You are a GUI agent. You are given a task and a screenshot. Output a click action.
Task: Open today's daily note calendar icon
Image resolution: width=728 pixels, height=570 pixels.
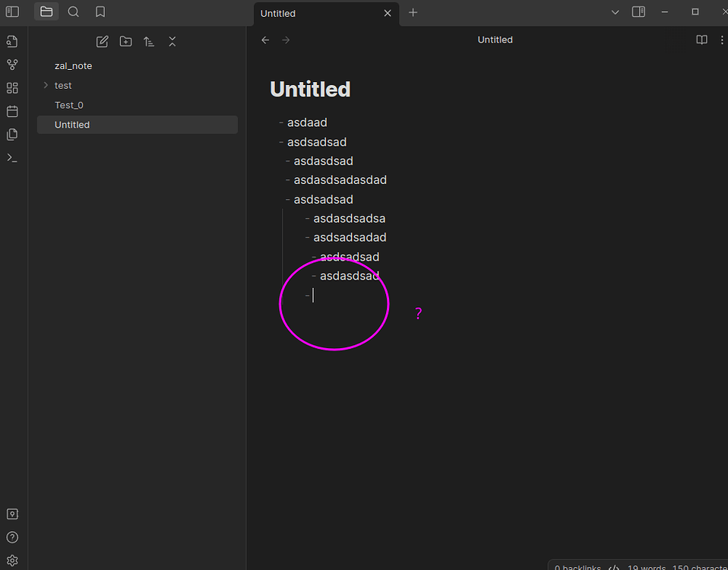pos(12,112)
